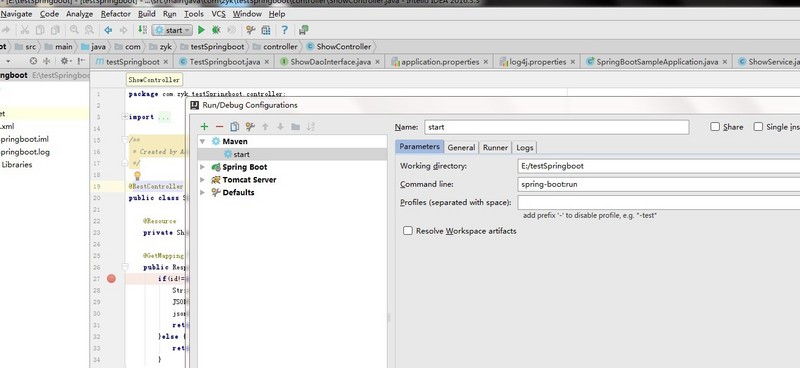Click the rightmost toolbar icon after Help
Image resolution: width=800 pixels, height=368 pixels.
[304, 30]
